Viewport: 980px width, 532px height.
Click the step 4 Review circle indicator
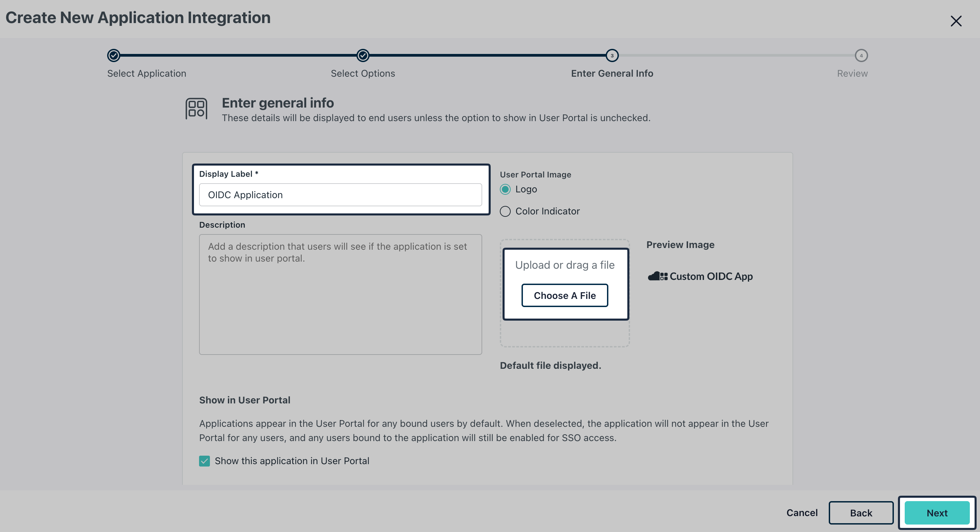861,55
